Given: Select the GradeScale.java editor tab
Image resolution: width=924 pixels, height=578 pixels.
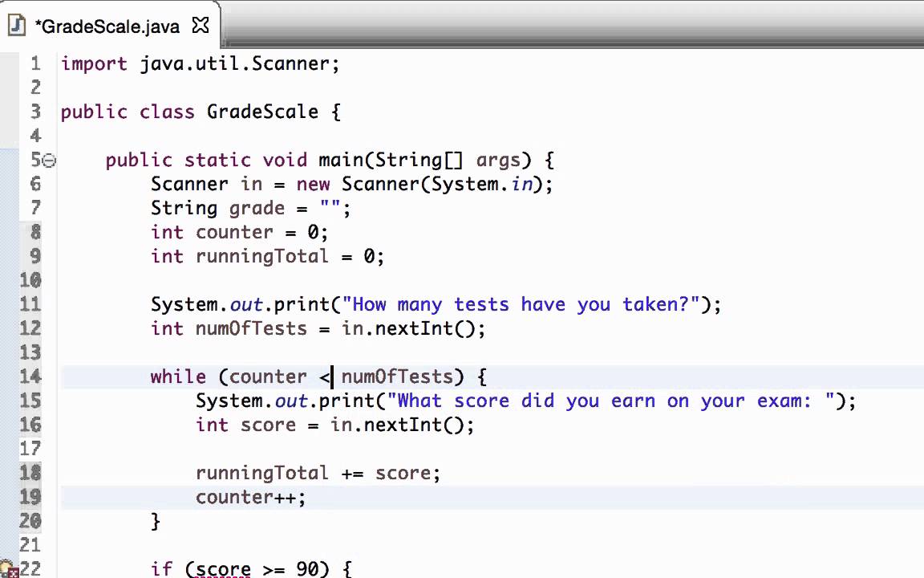Looking at the screenshot, I should 110,26.
